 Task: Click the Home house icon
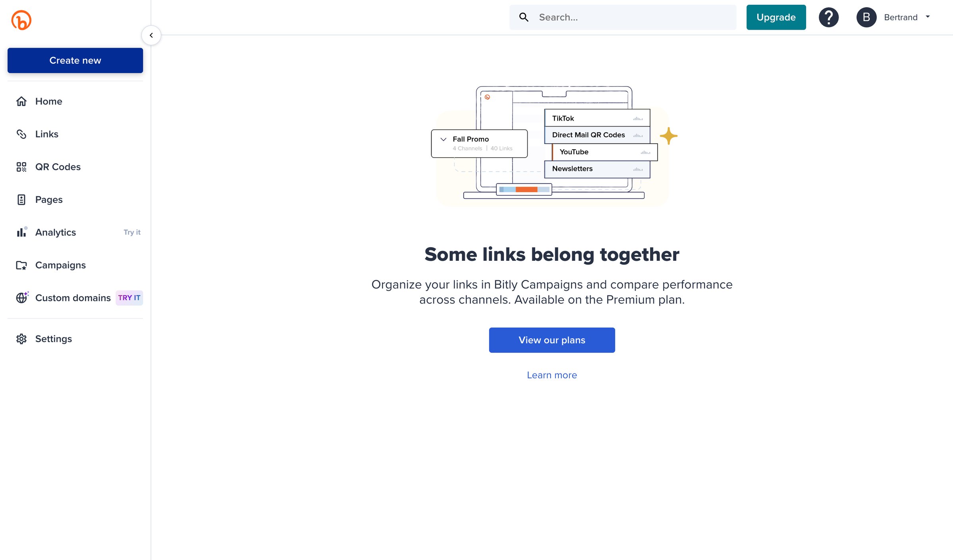[21, 101]
